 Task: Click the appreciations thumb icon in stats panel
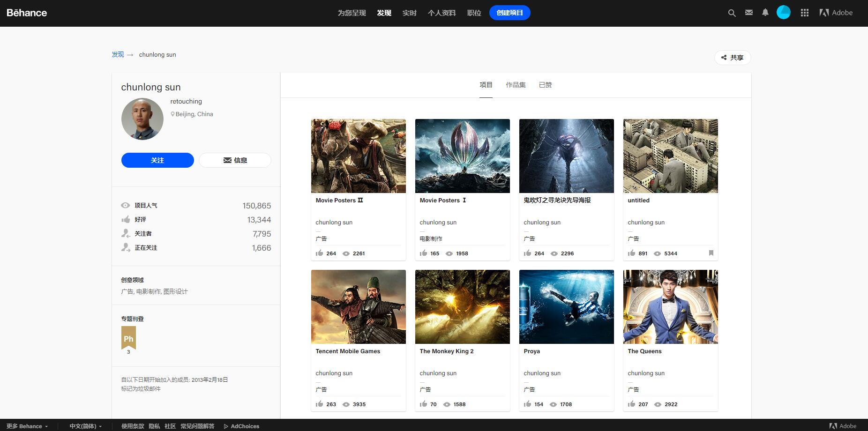tap(126, 219)
